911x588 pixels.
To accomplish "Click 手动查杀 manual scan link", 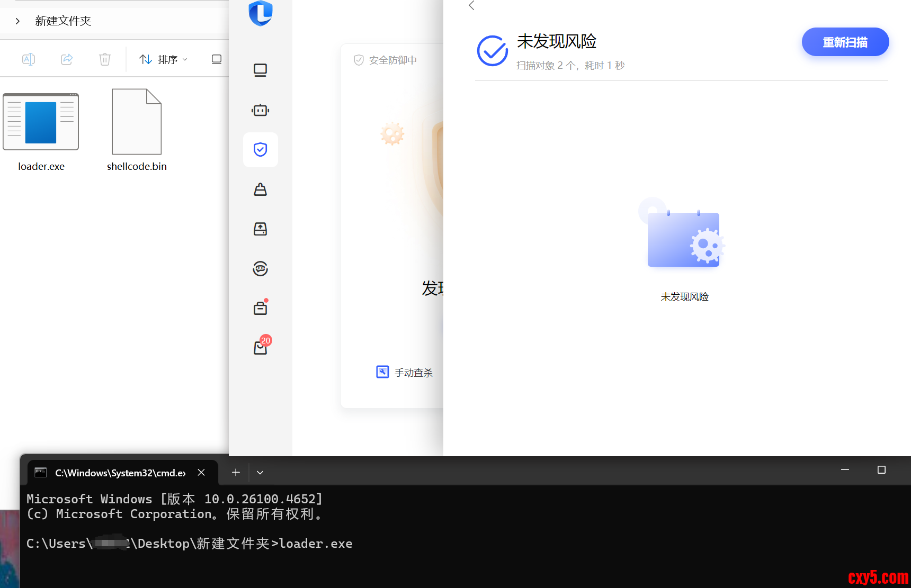I will [x=405, y=373].
